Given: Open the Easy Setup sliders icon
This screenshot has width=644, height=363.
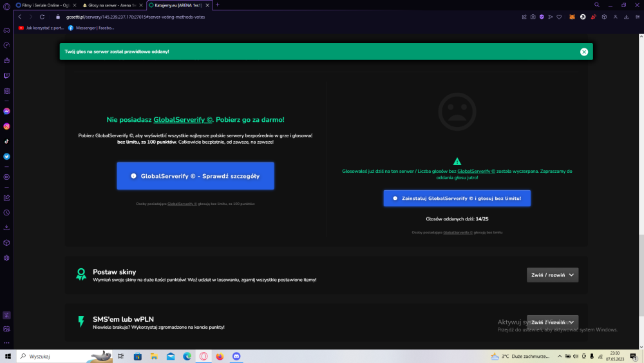Looking at the screenshot, I should [638, 17].
